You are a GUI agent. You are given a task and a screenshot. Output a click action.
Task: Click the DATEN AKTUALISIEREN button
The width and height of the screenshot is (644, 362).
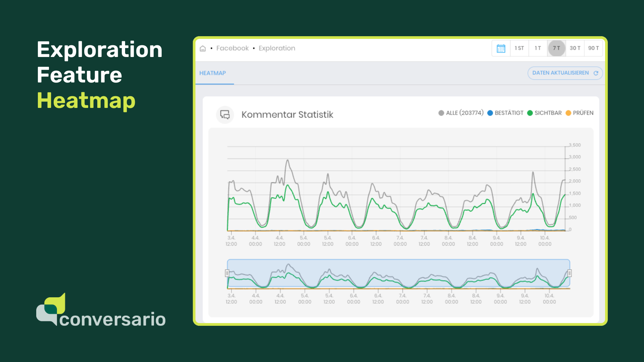[x=560, y=73]
